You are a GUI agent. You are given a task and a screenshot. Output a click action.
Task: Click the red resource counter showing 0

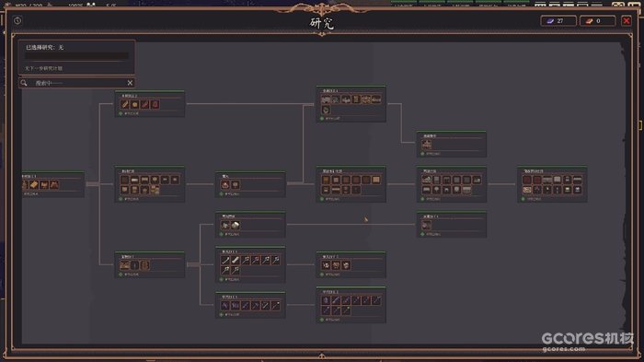597,20
